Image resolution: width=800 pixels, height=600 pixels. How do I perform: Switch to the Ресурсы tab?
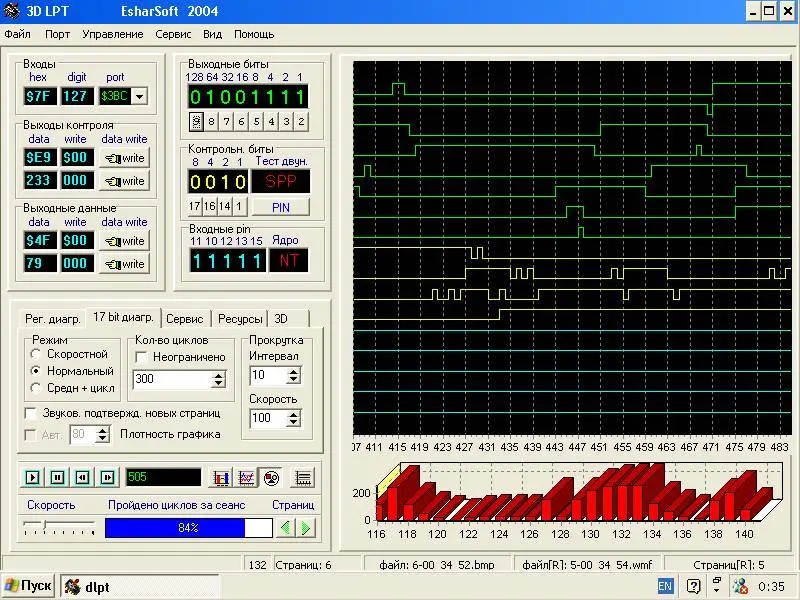click(240, 319)
